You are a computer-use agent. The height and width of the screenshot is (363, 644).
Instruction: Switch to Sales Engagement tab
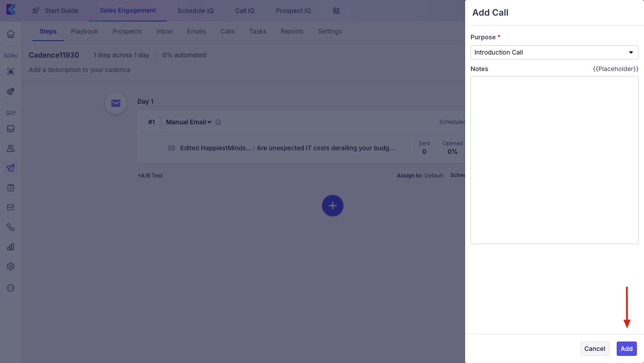click(128, 10)
